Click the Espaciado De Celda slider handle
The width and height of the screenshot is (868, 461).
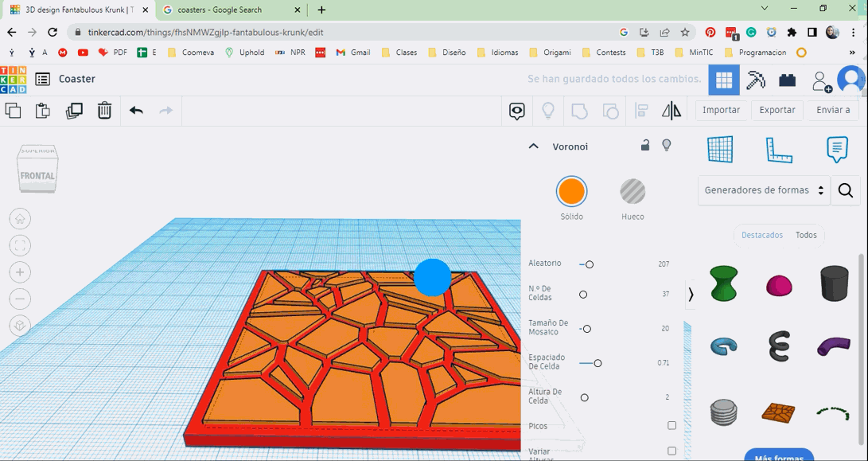(x=597, y=364)
